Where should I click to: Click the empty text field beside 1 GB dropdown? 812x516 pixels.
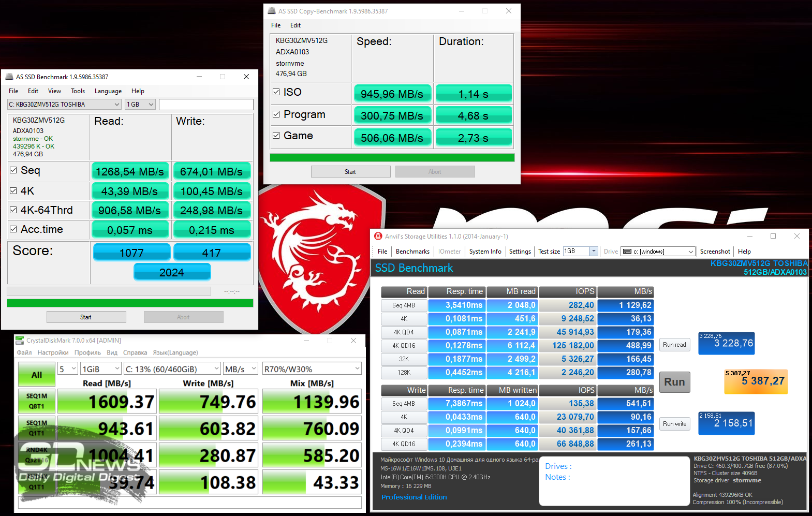coord(206,104)
